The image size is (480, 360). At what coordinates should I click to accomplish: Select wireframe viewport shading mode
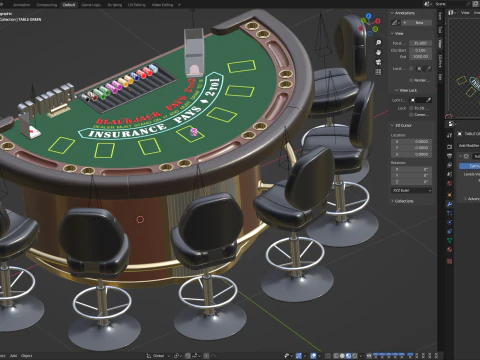[x=336, y=356]
